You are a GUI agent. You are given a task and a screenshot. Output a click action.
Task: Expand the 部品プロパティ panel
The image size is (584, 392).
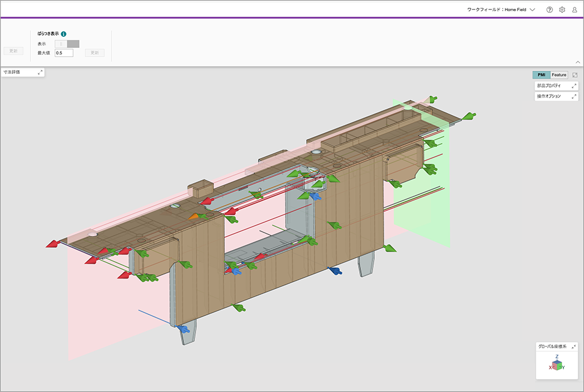[x=573, y=86]
